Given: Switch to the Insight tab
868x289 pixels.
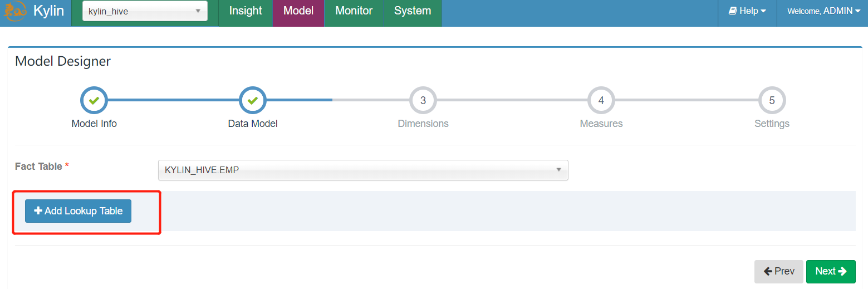Looking at the screenshot, I should coord(246,11).
